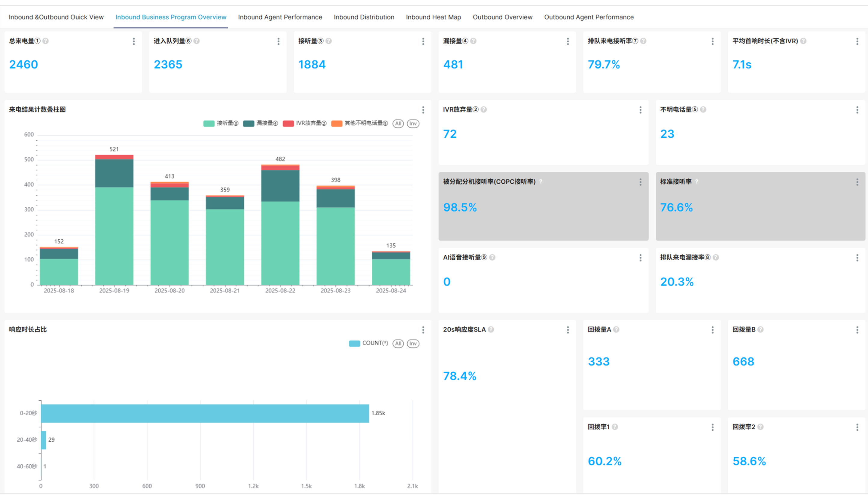868x495 pixels.
Task: Toggle the 漏接量④ legend series
Action: point(260,123)
